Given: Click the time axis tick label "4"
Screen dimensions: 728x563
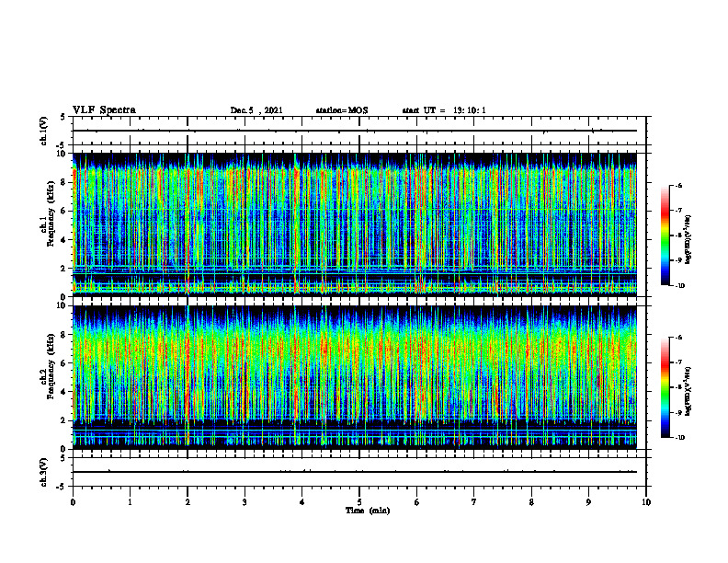Looking at the screenshot, I should (x=301, y=502).
